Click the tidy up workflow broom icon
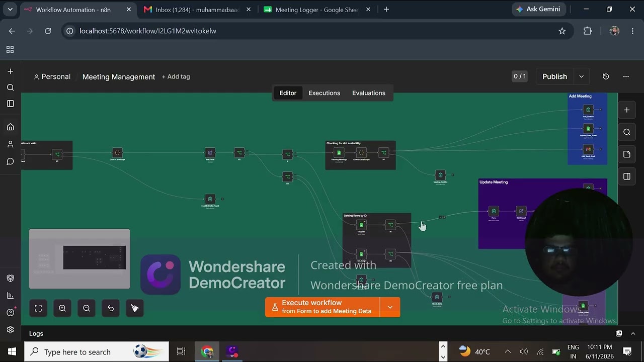644x362 pixels. [x=135, y=308]
